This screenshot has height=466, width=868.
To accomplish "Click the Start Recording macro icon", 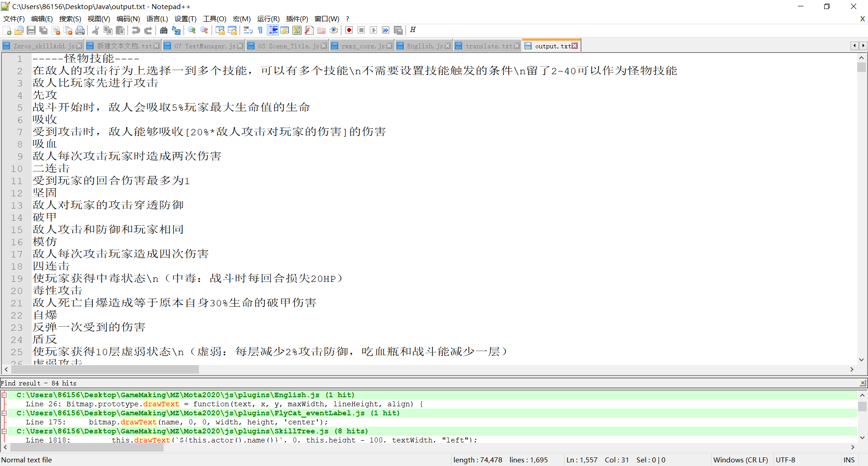I will click(349, 30).
